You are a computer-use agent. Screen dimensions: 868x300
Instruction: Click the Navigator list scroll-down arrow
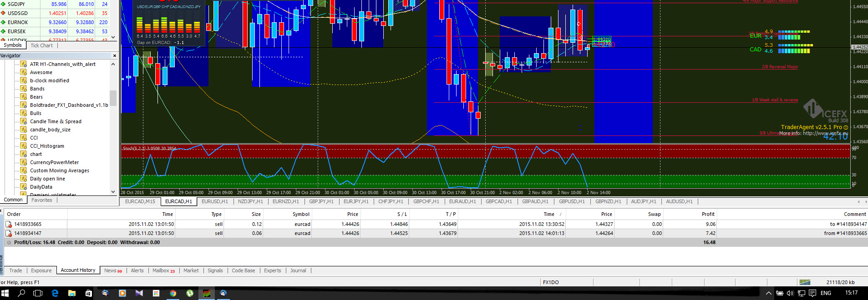[x=113, y=192]
